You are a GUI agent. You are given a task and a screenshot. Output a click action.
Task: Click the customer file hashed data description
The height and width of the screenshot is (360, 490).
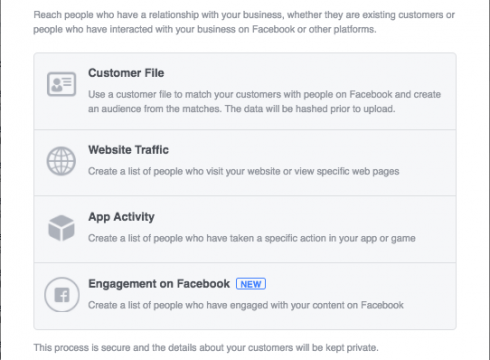pos(264,102)
